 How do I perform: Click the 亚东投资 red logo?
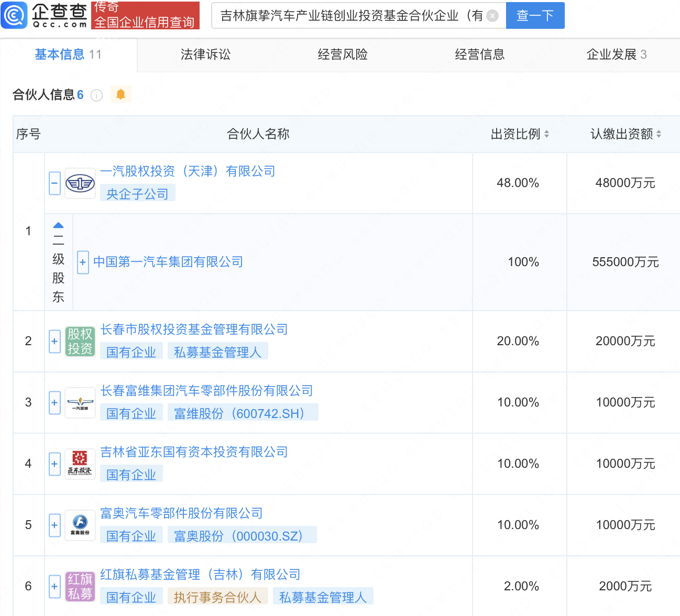[x=80, y=464]
